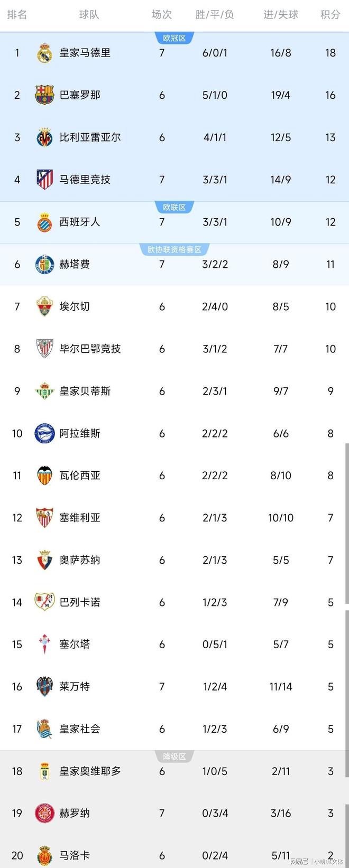
Task: Click the Atlético Madrid crest
Action: [x=44, y=180]
